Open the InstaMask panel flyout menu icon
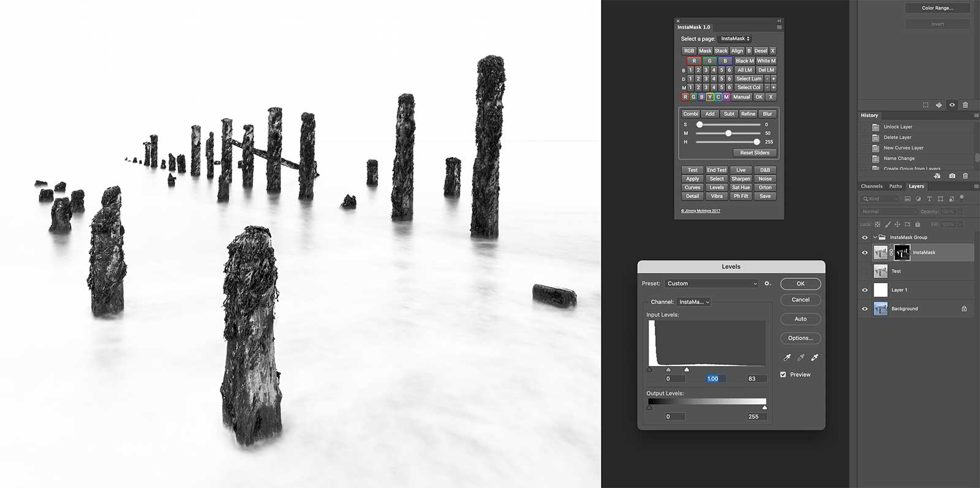Image resolution: width=980 pixels, height=488 pixels. point(779,27)
